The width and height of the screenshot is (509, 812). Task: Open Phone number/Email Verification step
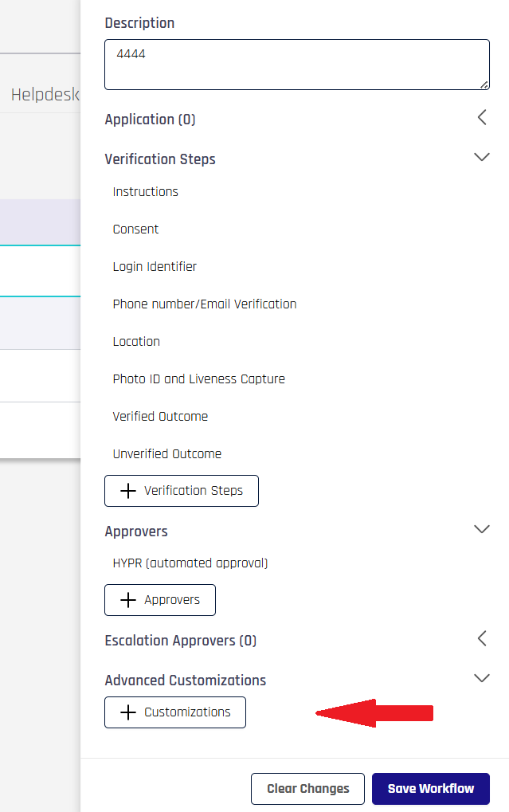205,304
